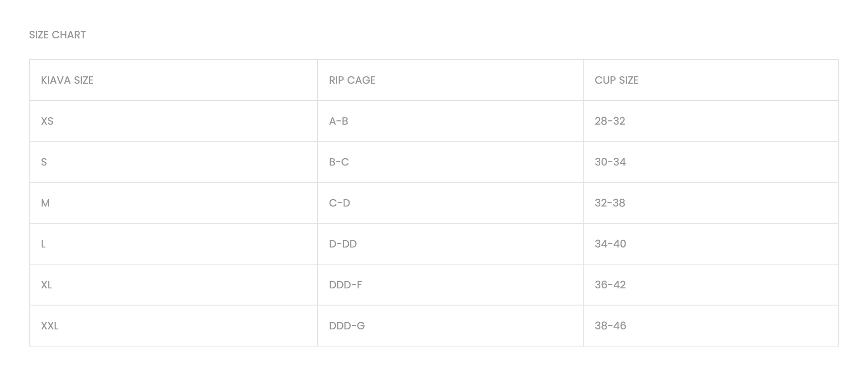
Task: Select the L size cell
Action: pos(43,244)
